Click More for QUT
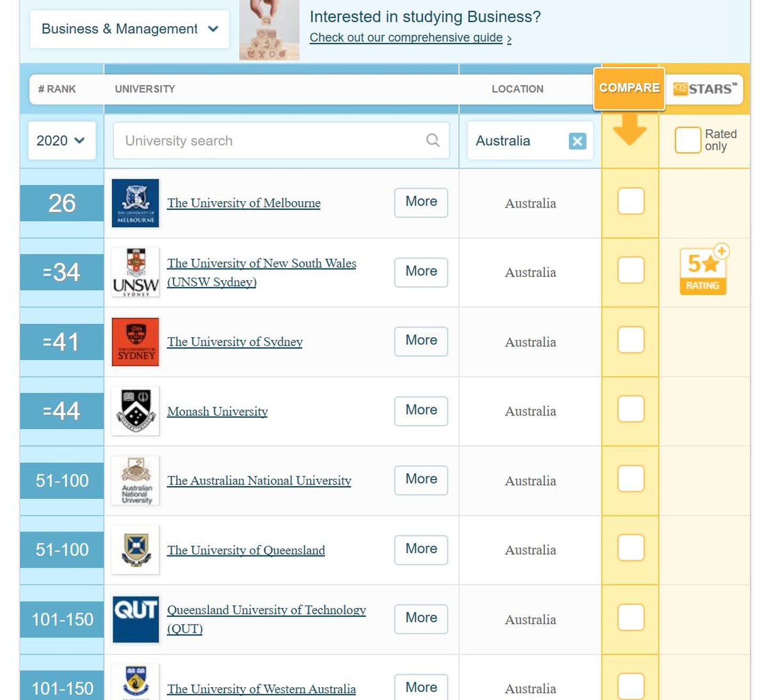This screenshot has height=700, width=768. [421, 619]
